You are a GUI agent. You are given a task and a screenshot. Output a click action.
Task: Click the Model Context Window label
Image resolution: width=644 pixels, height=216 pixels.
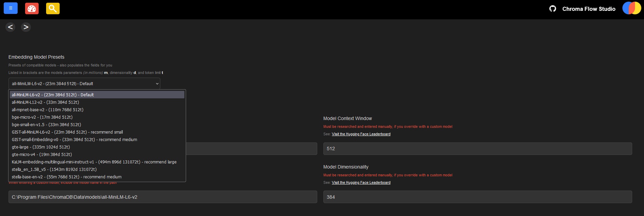(x=347, y=118)
